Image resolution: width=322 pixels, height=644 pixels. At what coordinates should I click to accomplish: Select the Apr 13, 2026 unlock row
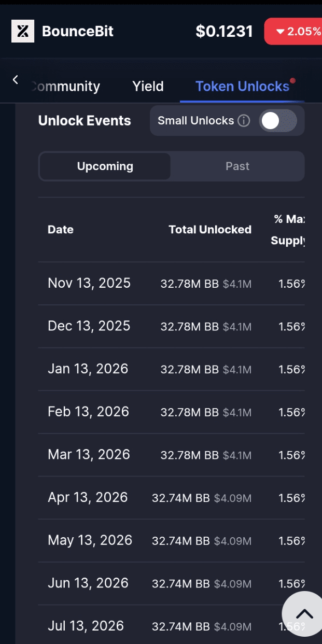point(171,498)
